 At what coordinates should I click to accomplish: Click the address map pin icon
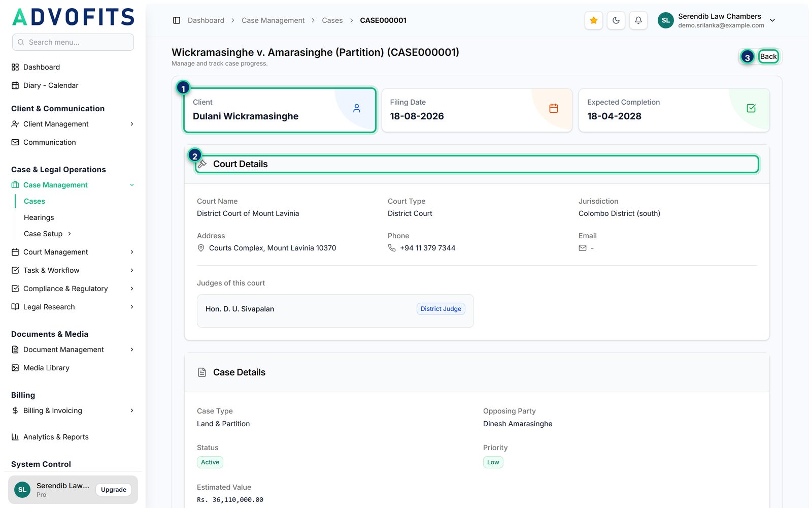[201, 248]
